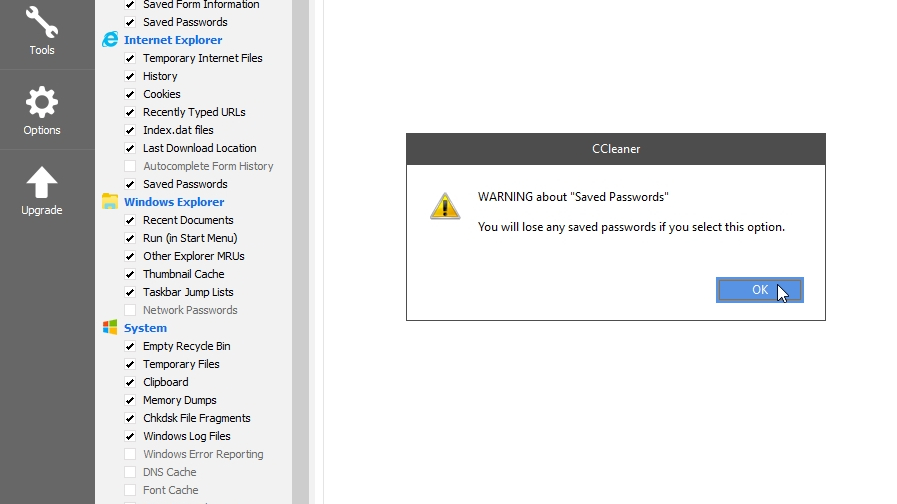The height and width of the screenshot is (504, 897).
Task: Uncheck Chkdsk File Fragments
Action: point(130,418)
